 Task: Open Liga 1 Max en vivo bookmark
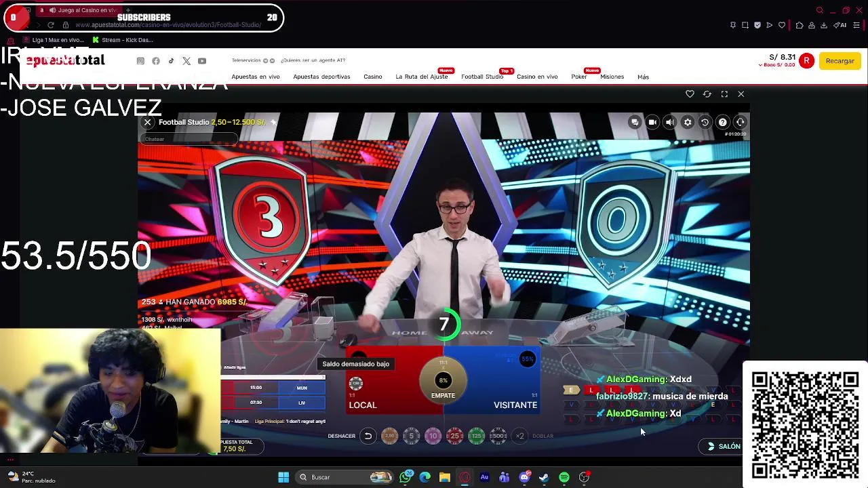pos(54,40)
